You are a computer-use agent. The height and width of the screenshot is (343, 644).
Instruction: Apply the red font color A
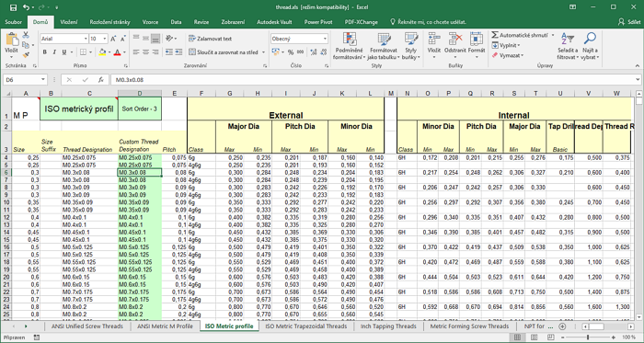[117, 52]
